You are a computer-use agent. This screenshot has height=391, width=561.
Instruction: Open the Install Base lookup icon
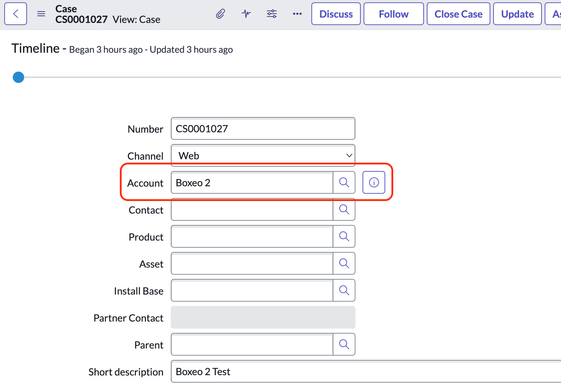pos(344,290)
